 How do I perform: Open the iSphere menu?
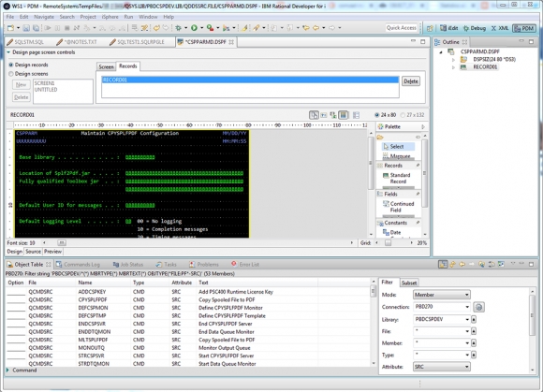coord(110,17)
